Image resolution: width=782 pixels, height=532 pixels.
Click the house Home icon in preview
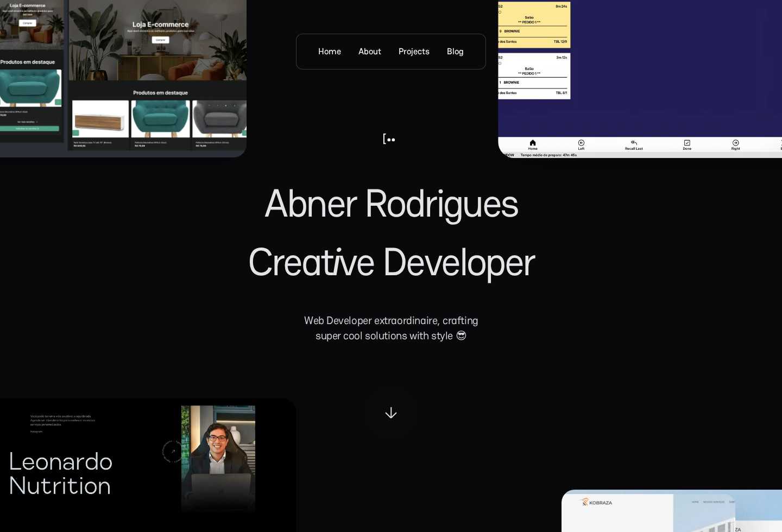(533, 143)
